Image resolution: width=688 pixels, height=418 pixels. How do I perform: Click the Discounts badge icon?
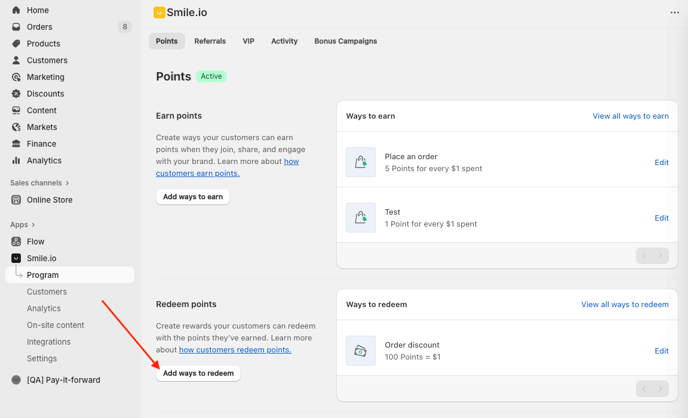[16, 94]
